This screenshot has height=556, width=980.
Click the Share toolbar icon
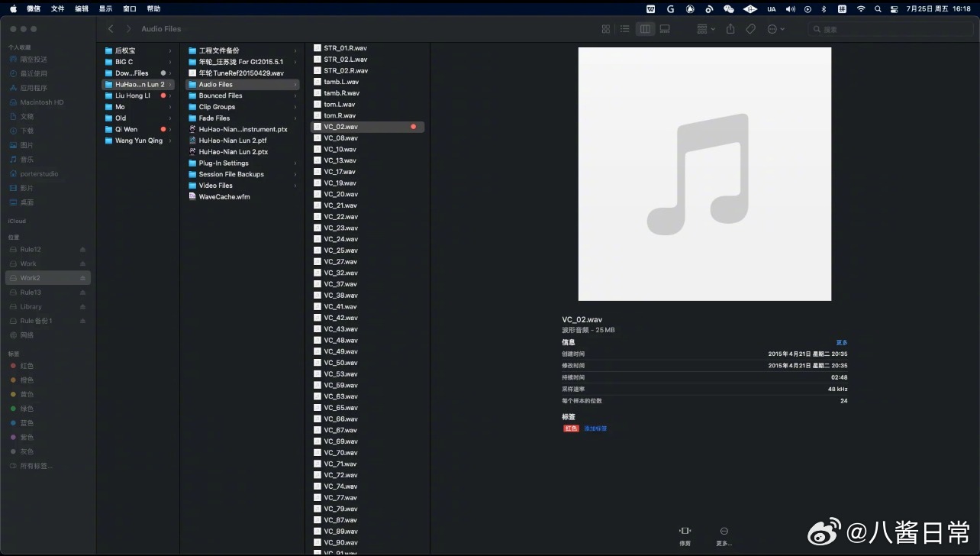tap(730, 29)
